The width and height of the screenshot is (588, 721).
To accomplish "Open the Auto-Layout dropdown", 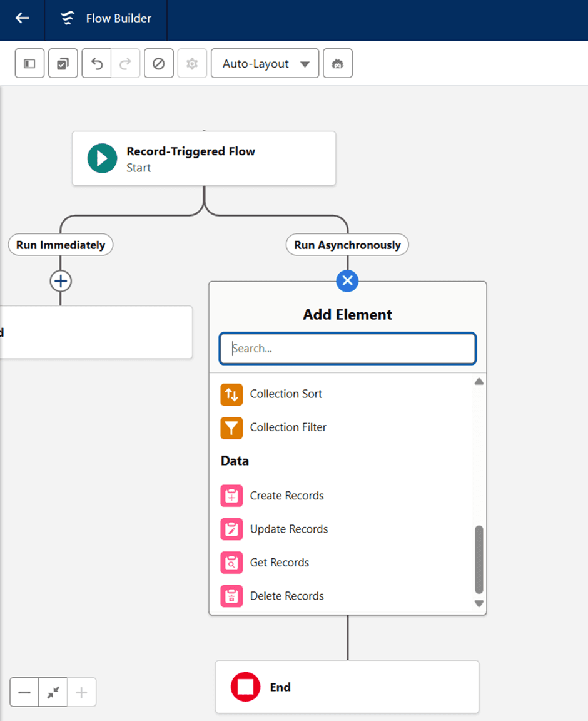I will (265, 63).
